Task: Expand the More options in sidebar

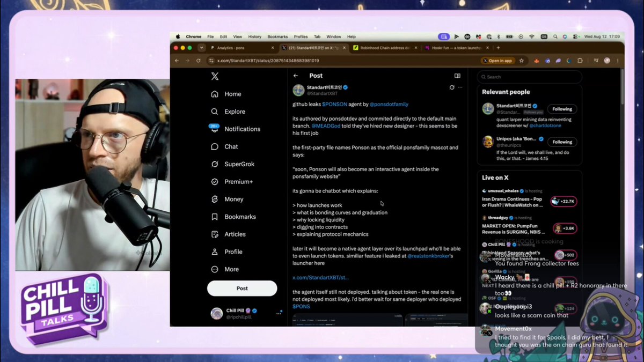Action: click(225, 269)
